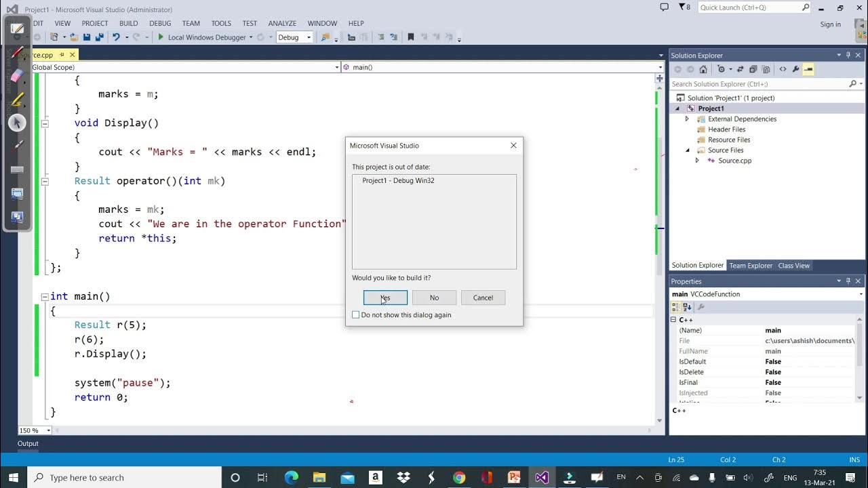Select the red pen annotation tool
This screenshot has width=868, height=488.
coord(18,52)
